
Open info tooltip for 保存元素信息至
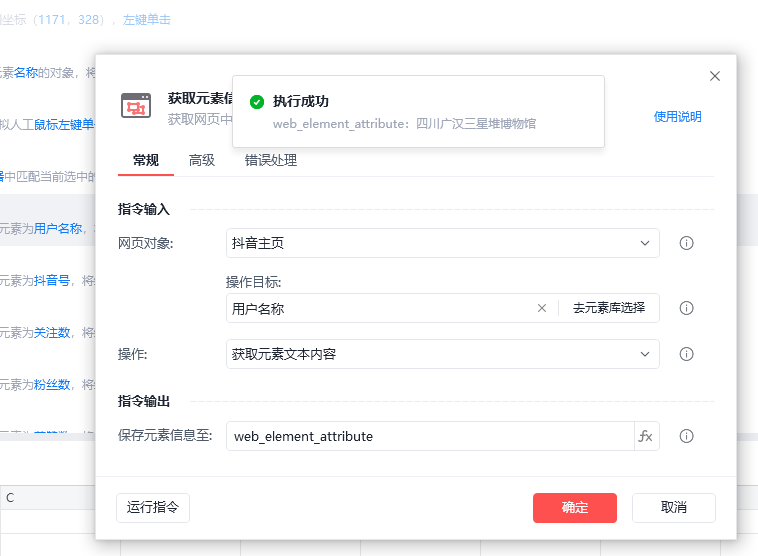pyautogui.click(x=686, y=436)
